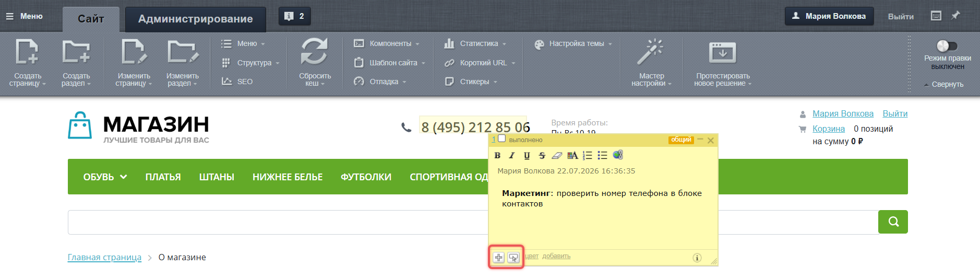Apply strikethrough formatting in the sticker
The width and height of the screenshot is (980, 278).
542,155
